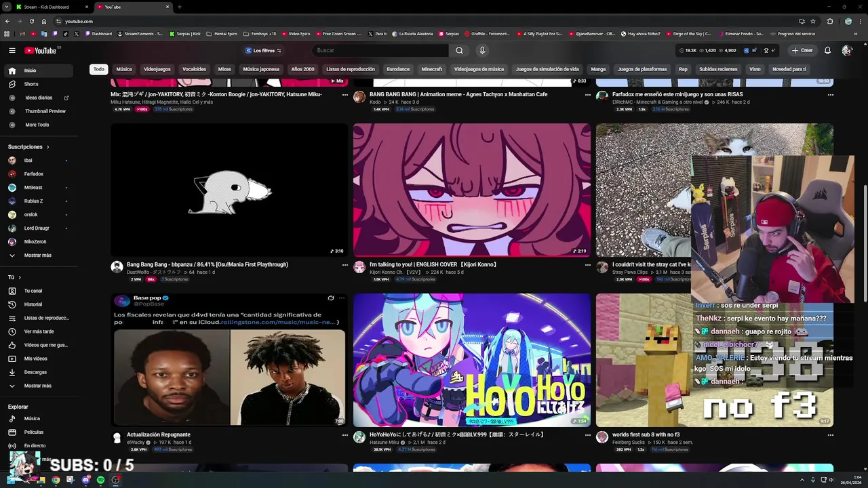The height and width of the screenshot is (488, 868).
Task: Expand Mostrar más under Tú section
Action: [x=39, y=386]
